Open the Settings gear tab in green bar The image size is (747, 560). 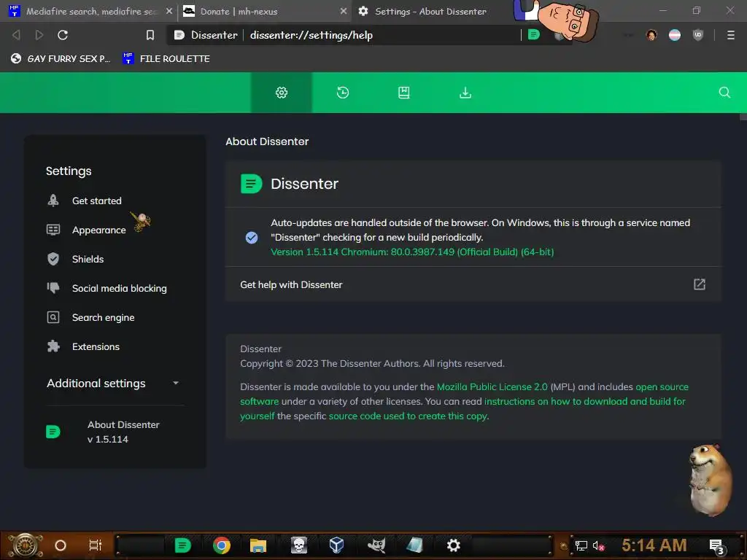pyautogui.click(x=282, y=93)
